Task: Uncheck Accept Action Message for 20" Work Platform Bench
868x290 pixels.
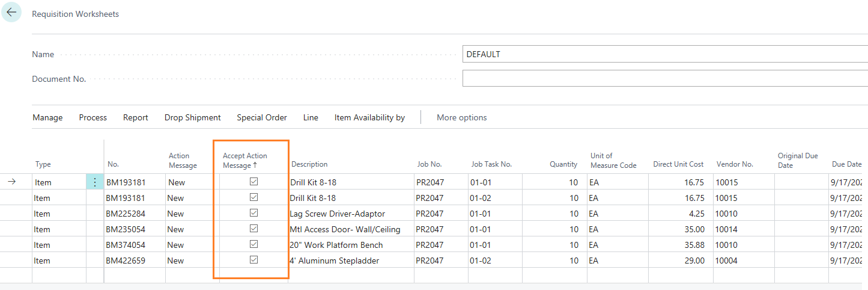Action: point(253,244)
